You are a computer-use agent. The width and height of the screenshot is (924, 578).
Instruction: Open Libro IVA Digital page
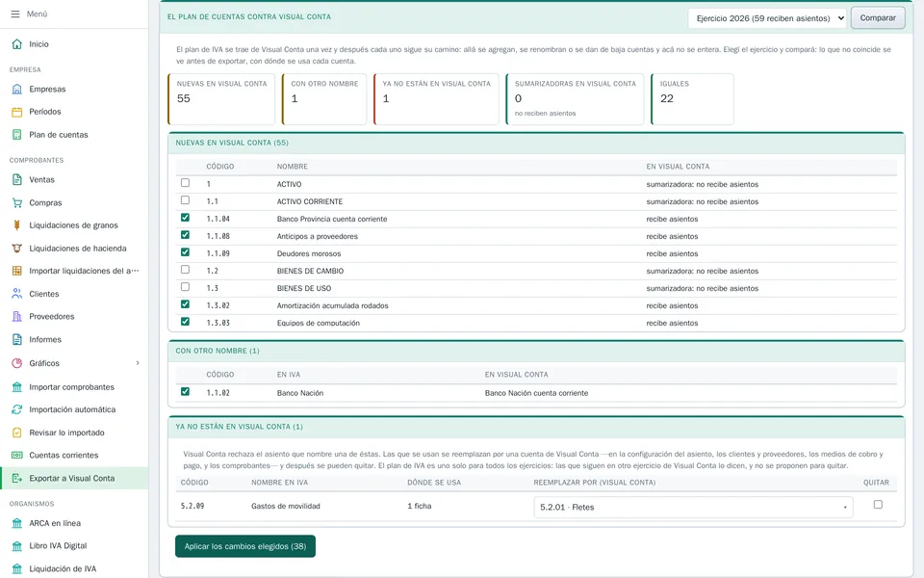pos(74,546)
